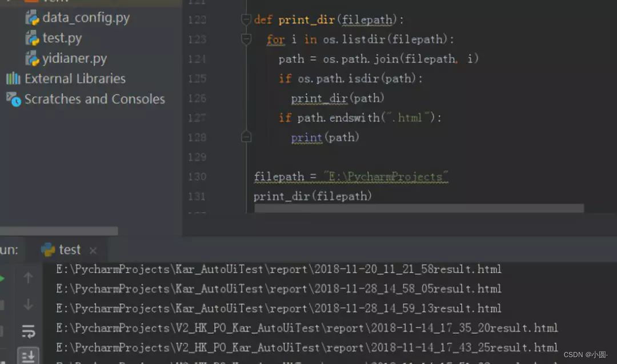Collapse the print_dir function fold marker on line 122
Viewport: 617px width, 364px height.
[246, 19]
